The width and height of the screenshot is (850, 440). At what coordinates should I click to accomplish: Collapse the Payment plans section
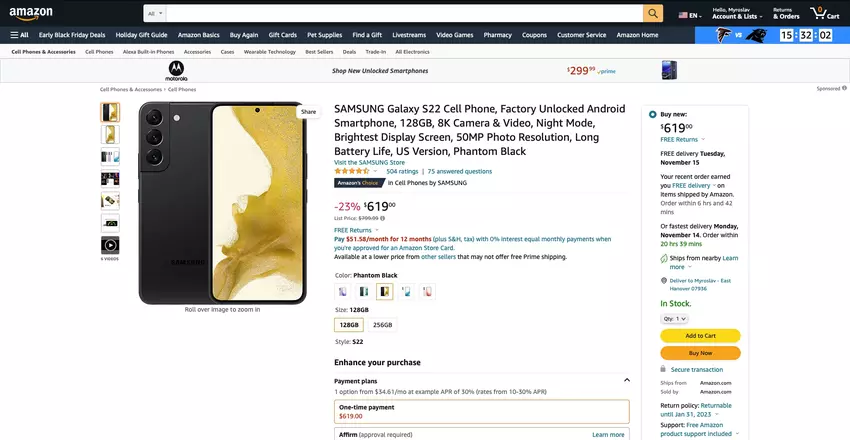(626, 380)
